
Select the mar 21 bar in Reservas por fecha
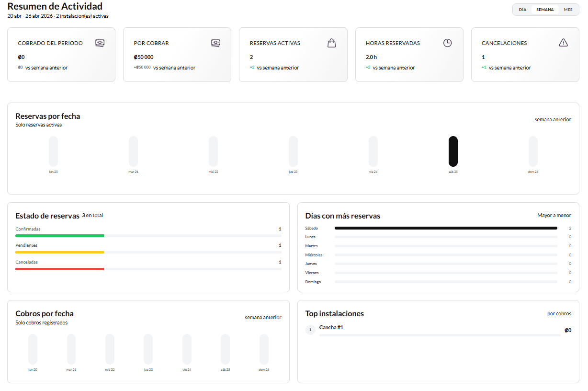(134, 151)
